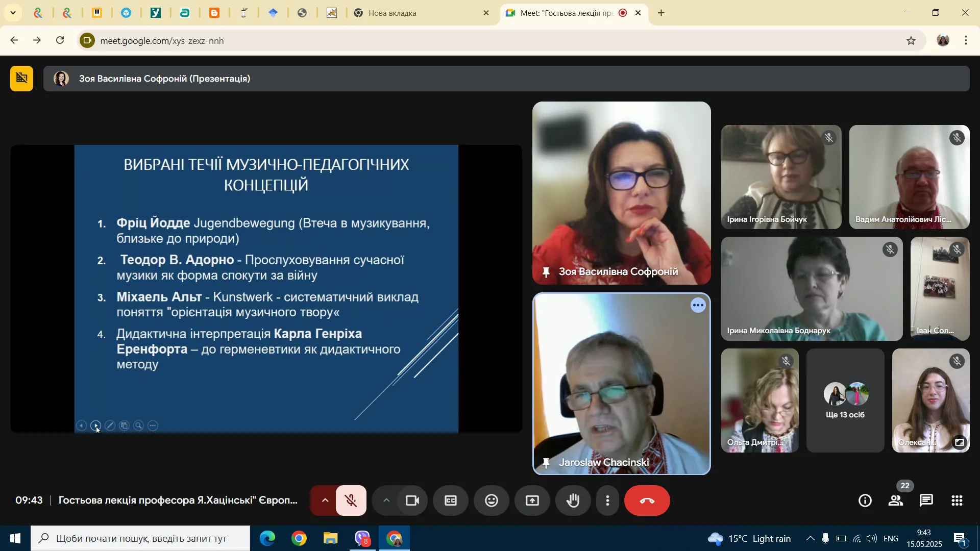
Task: Click the present screen icon
Action: (532, 500)
